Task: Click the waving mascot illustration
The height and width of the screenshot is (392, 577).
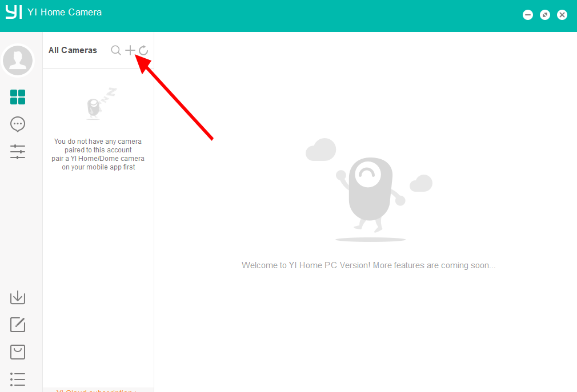Action: [370, 194]
